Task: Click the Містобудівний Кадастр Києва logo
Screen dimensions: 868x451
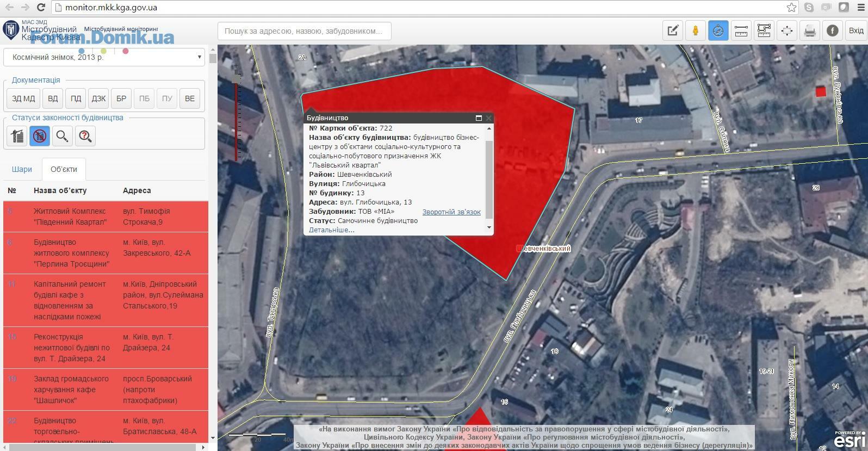Action: (x=41, y=31)
